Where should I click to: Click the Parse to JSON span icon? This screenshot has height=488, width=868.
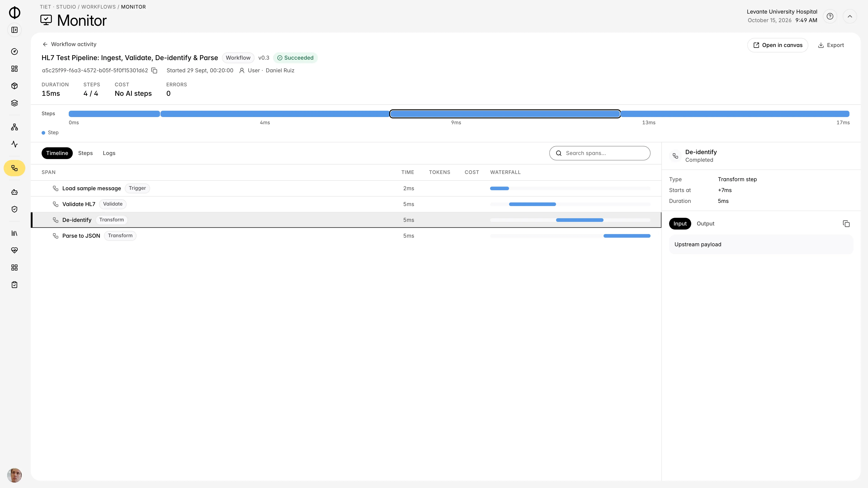click(x=56, y=236)
